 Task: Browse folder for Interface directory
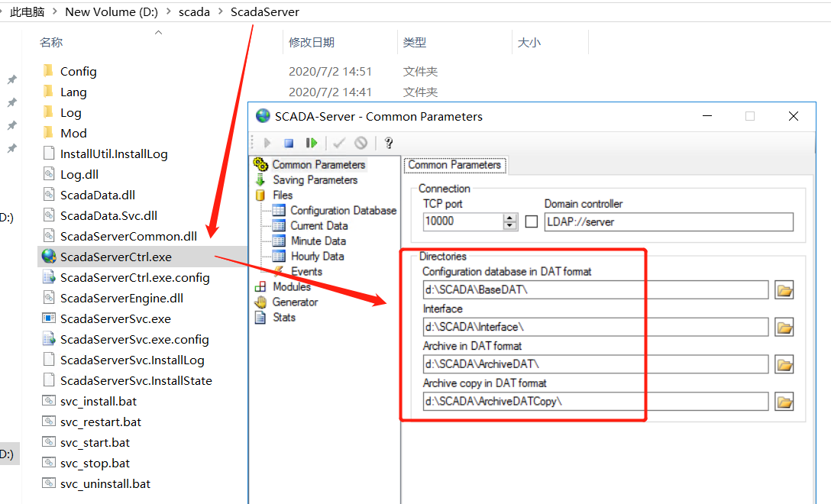[784, 328]
